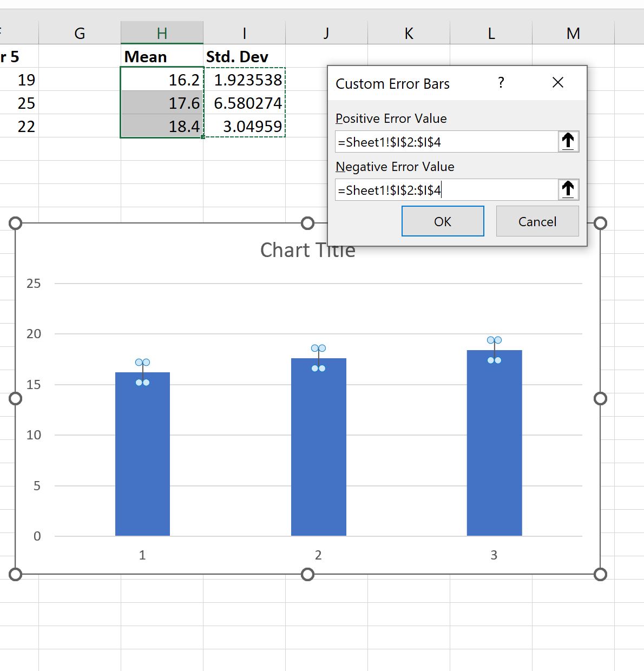The height and width of the screenshot is (671, 644).
Task: Select cell containing 6.580274
Action: [x=245, y=103]
